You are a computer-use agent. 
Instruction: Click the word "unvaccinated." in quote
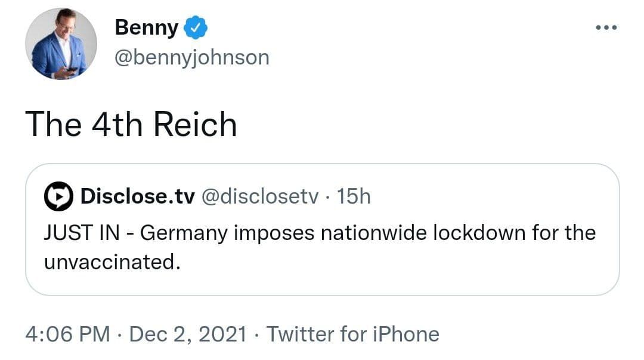coord(112,262)
